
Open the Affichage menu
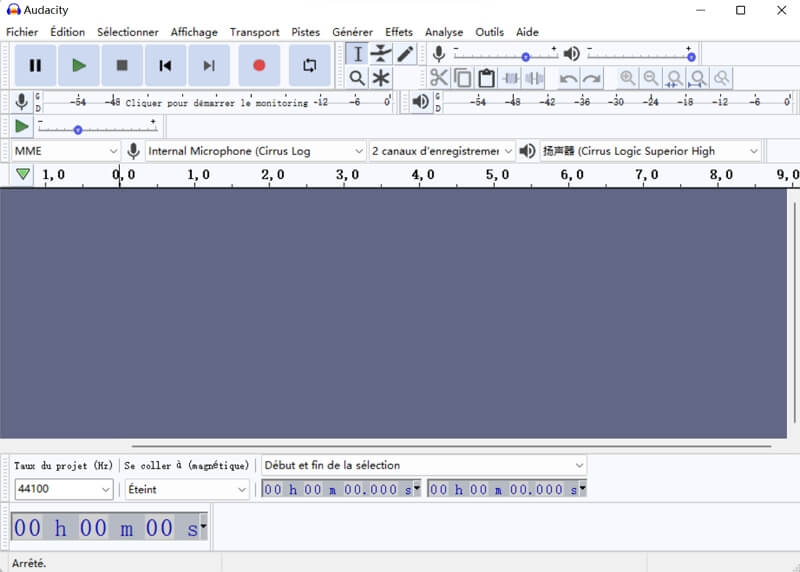(x=194, y=32)
